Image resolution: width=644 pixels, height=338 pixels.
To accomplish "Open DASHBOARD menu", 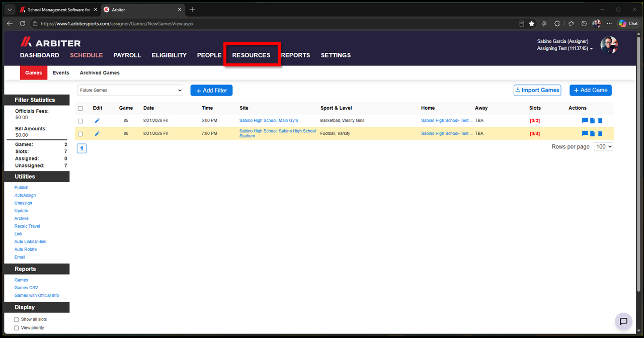I will click(x=40, y=55).
